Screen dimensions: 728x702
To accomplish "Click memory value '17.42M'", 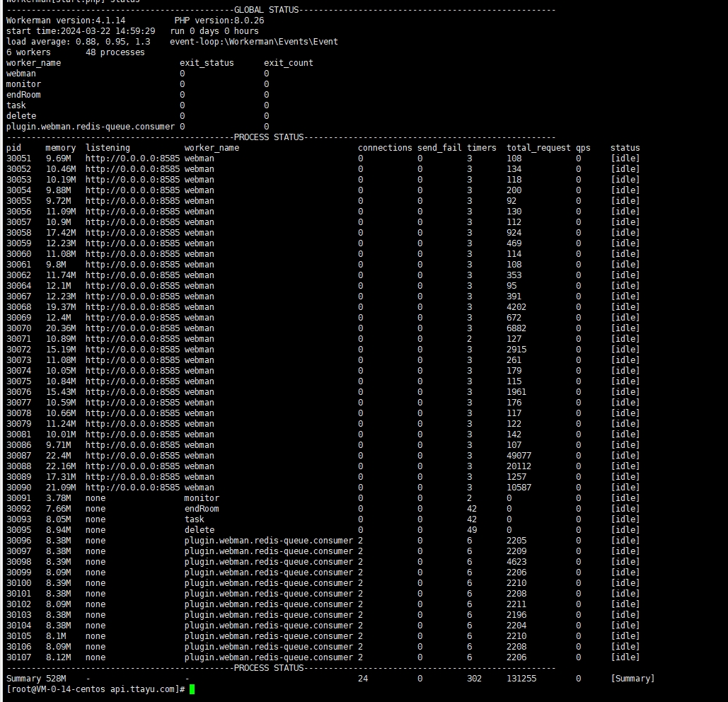I will click(x=60, y=233).
